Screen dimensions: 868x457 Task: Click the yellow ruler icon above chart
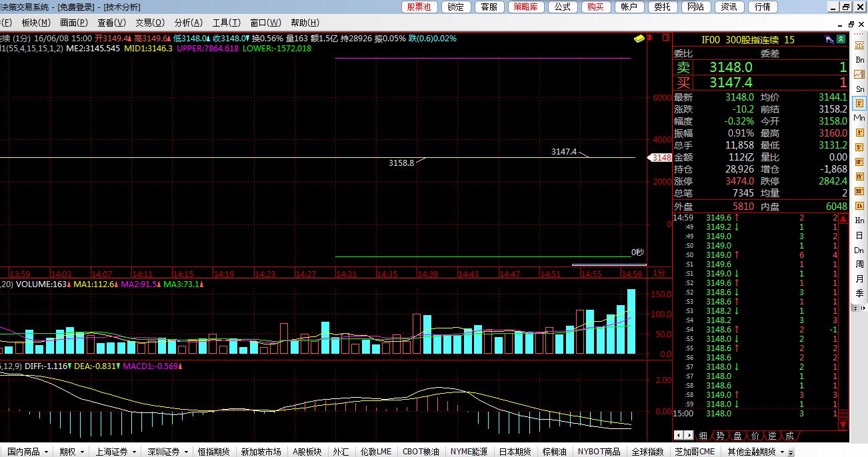pyautogui.click(x=640, y=39)
